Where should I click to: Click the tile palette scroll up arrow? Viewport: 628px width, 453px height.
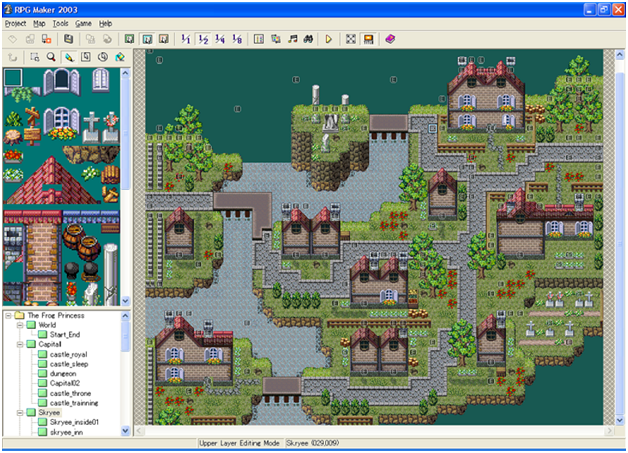(125, 73)
